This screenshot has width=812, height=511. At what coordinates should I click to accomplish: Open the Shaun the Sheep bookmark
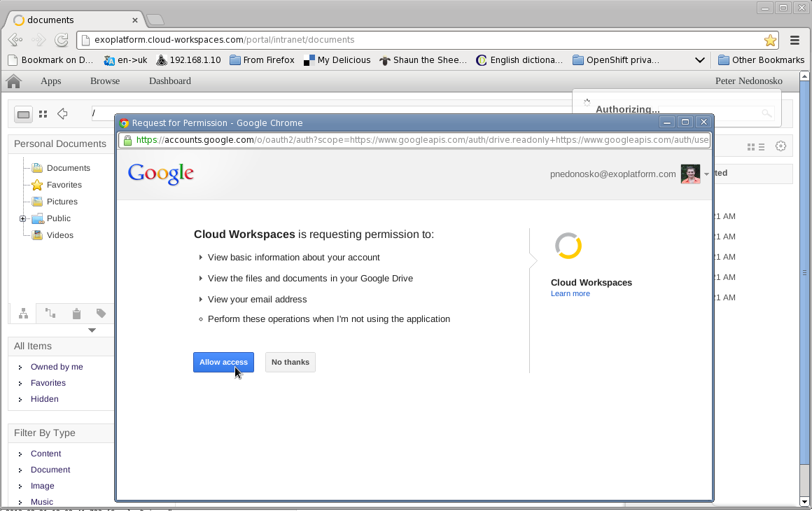423,60
